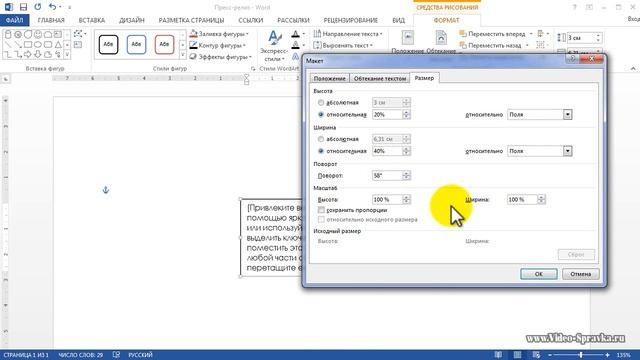Switch to Read Mode view in status bar
The width and height of the screenshot is (640, 360).
tap(498, 355)
